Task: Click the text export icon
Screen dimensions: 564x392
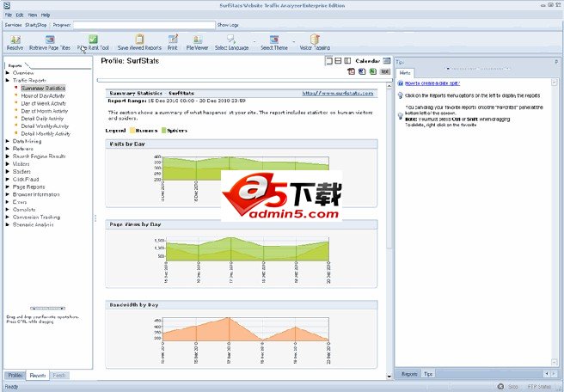Action: point(385,71)
